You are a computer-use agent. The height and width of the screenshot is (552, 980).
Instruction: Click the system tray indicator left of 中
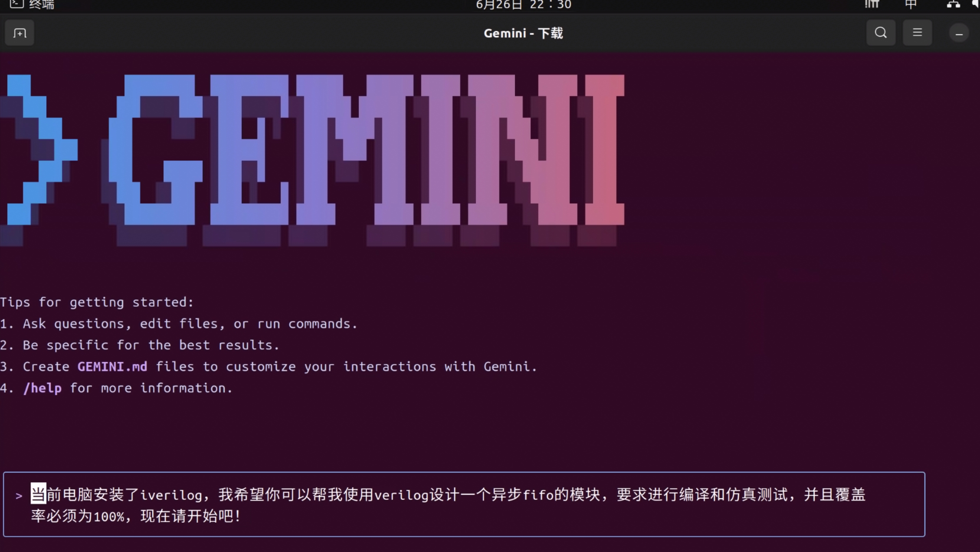pyautogui.click(x=872, y=4)
